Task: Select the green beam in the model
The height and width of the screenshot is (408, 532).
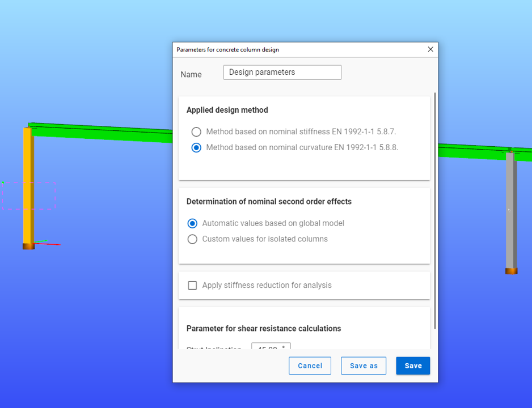Action: pos(102,132)
